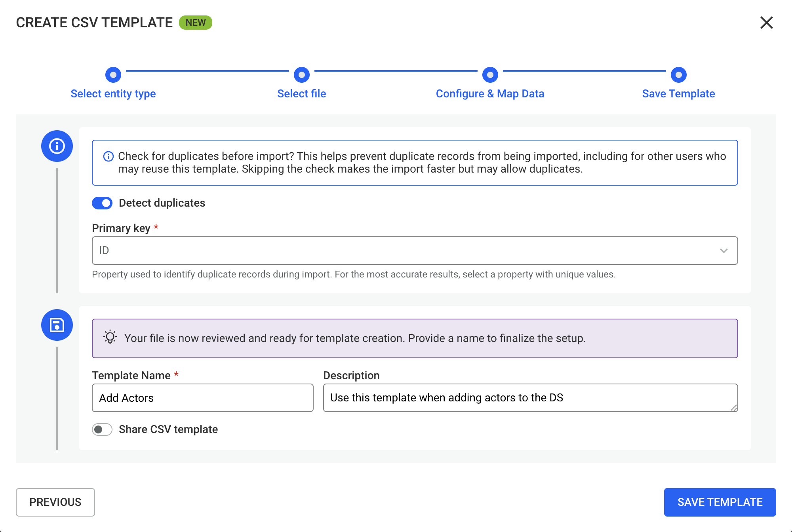792x532 pixels.
Task: Click the 'Description' field label
Action: point(352,376)
